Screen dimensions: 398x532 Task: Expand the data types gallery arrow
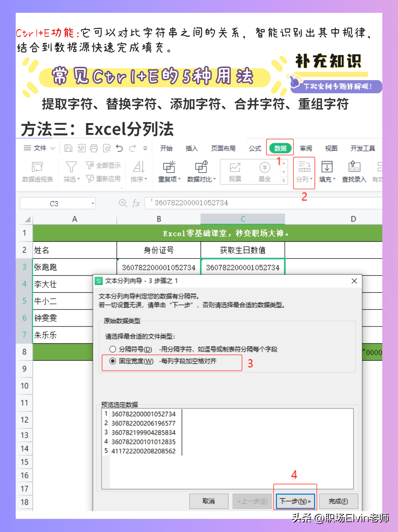(x=284, y=181)
